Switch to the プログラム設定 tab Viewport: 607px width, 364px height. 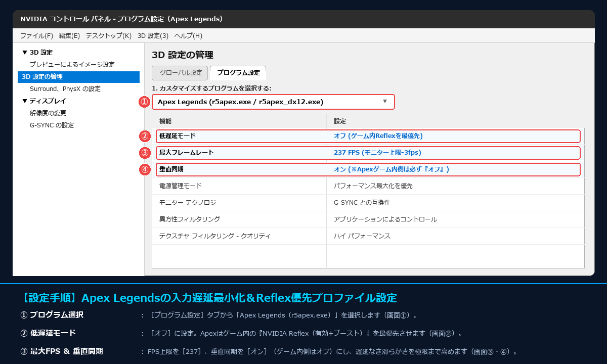238,73
